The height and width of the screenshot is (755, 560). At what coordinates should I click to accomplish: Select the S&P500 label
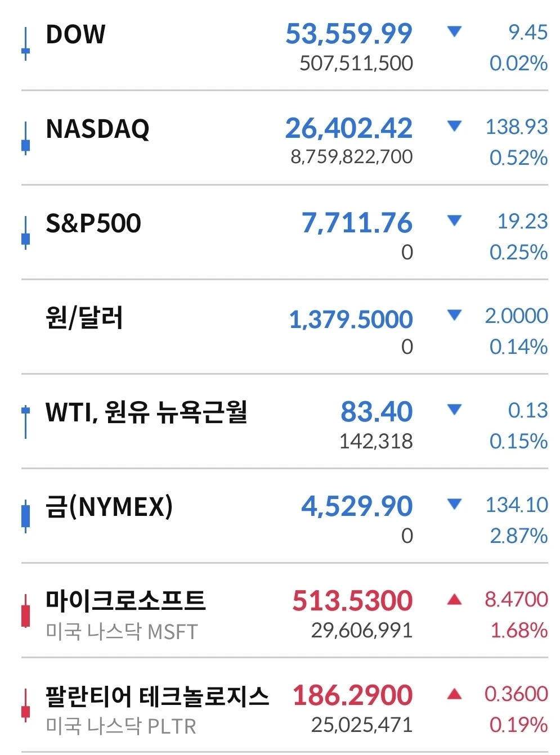click(93, 223)
